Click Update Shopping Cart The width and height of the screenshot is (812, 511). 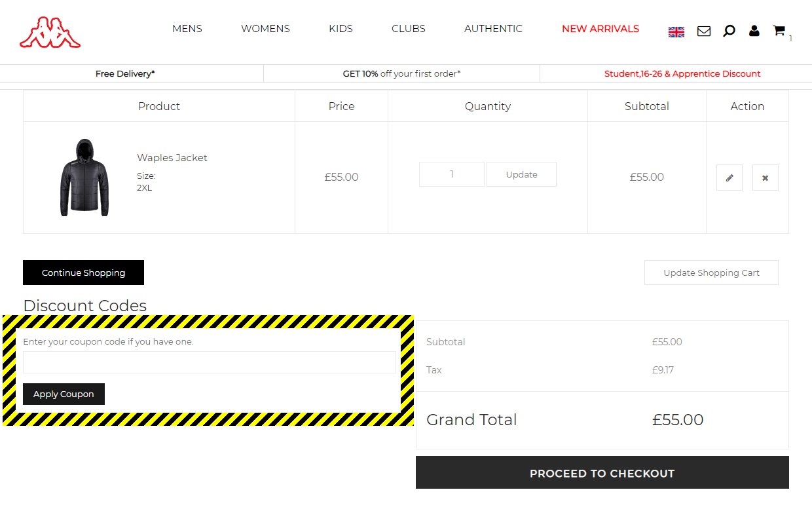(x=711, y=273)
